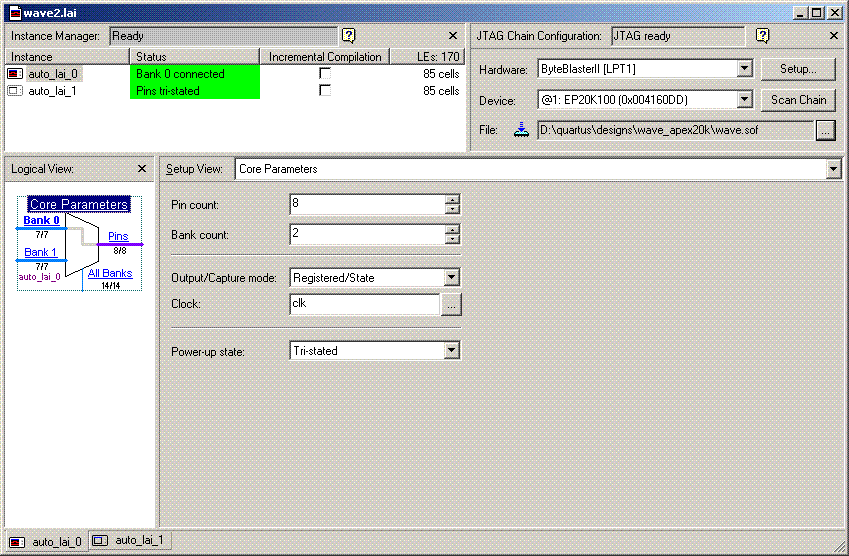The height and width of the screenshot is (556, 849).
Task: Select the auto_lai_0 bottom tab
Action: pyautogui.click(x=46, y=541)
